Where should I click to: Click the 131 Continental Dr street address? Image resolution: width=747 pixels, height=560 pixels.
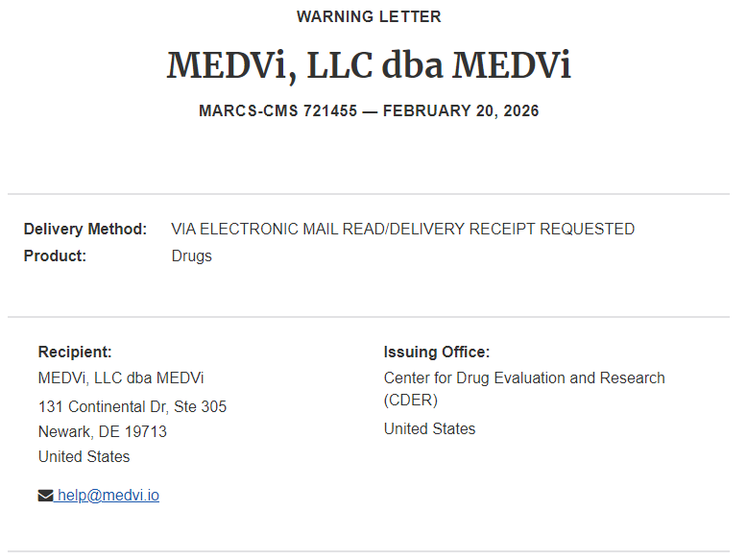pyautogui.click(x=133, y=406)
